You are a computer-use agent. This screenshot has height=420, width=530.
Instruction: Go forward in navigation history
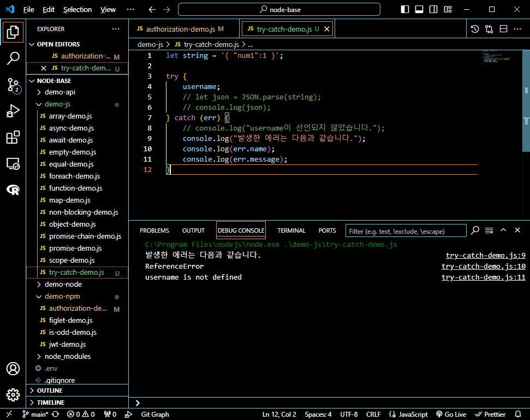(166, 9)
